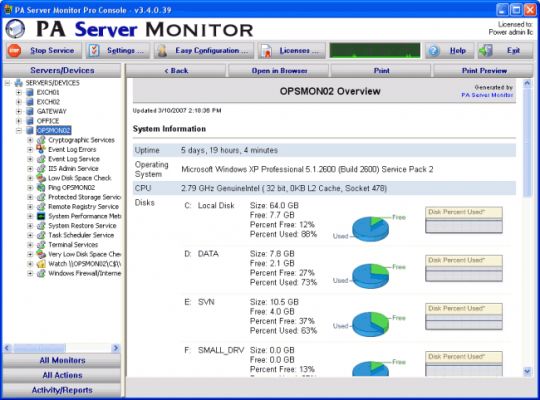Viewport: 540px width, 400px height.
Task: Choose Open in Browser
Action: (x=279, y=71)
